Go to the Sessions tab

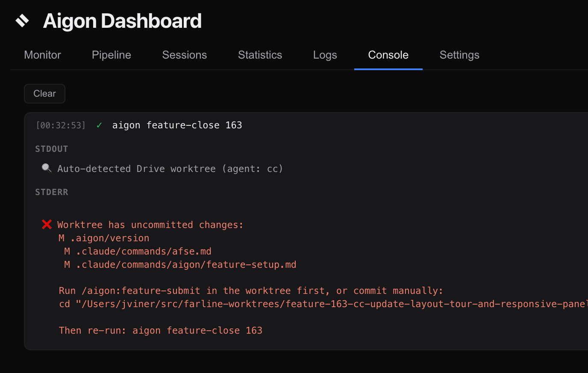click(x=184, y=55)
